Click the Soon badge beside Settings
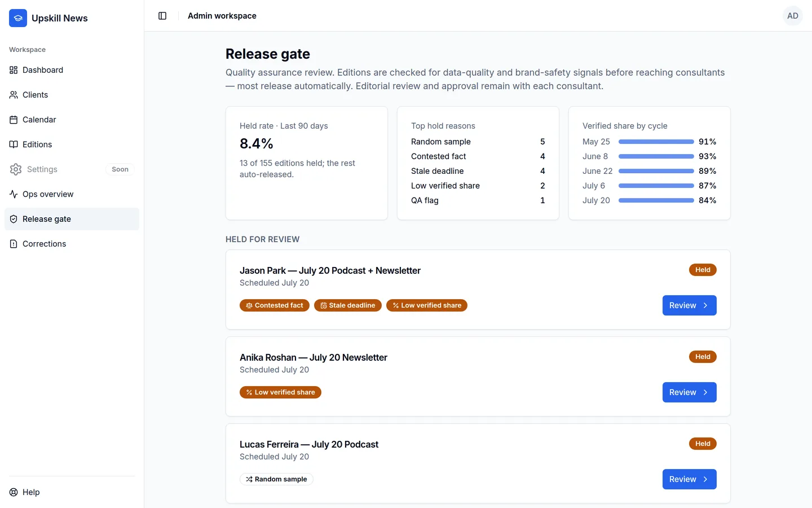Viewport: 812px width, 508px height. (x=120, y=169)
